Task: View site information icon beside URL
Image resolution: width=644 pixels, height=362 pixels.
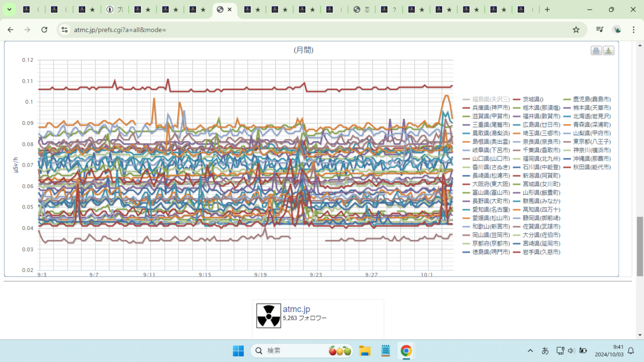Action: click(64, 30)
